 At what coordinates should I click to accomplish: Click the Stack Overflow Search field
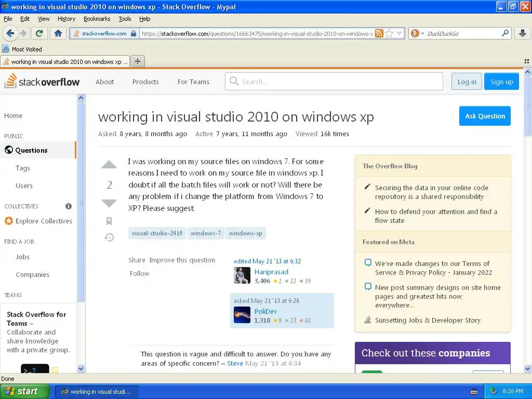pos(334,82)
